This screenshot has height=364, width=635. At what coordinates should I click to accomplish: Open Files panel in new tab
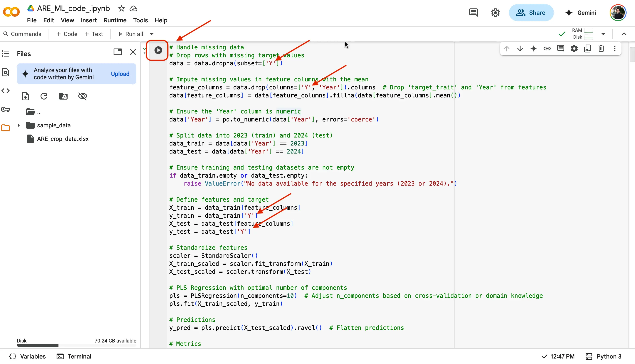pos(118,52)
